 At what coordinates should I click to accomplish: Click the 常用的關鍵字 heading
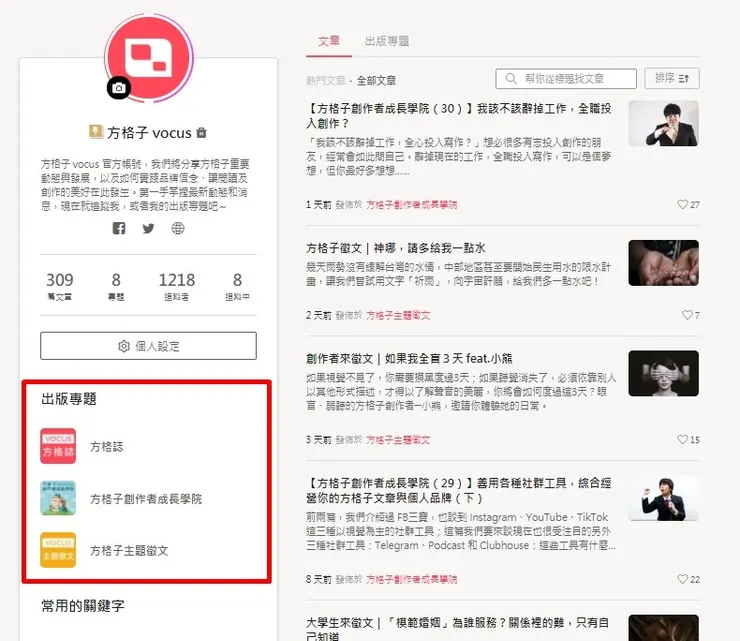click(x=83, y=606)
